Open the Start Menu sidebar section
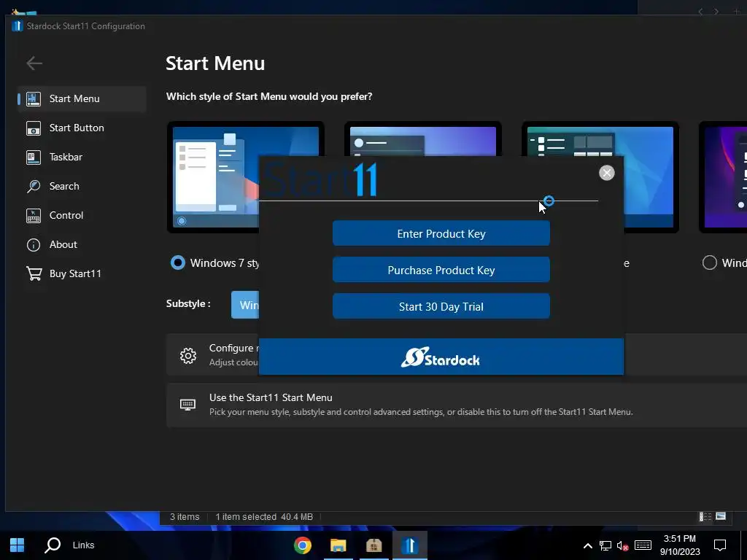The image size is (747, 560). coord(82,98)
